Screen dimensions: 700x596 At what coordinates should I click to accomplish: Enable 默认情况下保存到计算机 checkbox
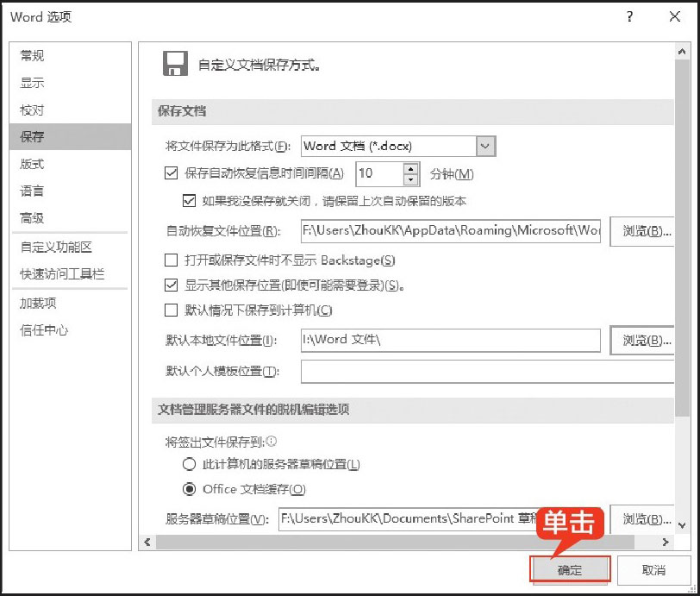pyautogui.click(x=171, y=311)
